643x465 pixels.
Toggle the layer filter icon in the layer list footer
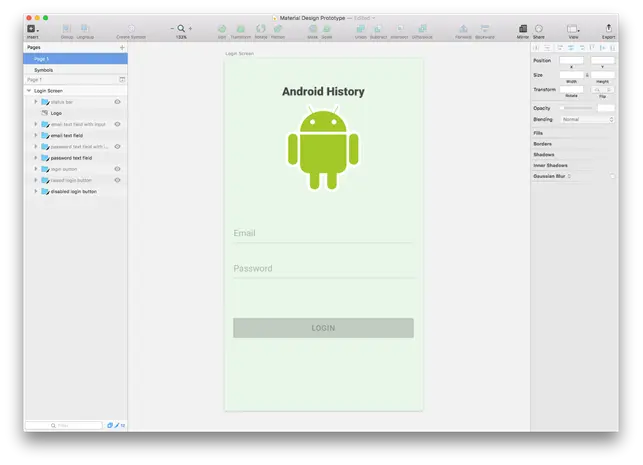coord(109,426)
